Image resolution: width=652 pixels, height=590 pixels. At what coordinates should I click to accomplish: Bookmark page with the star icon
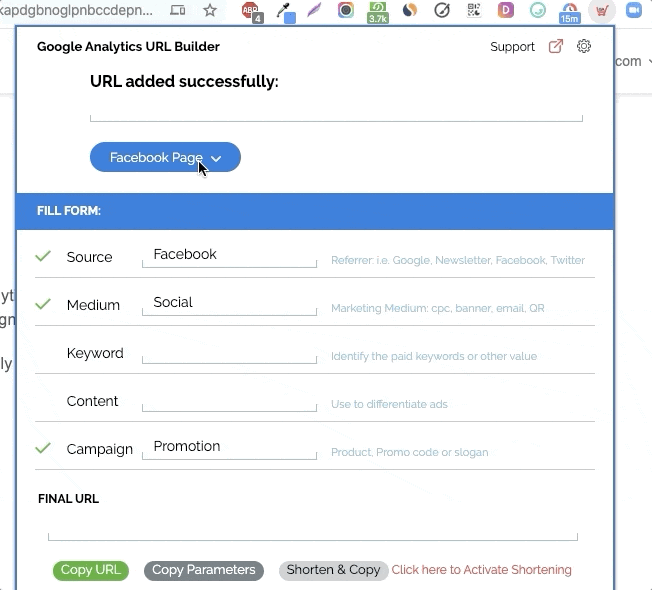pos(210,10)
